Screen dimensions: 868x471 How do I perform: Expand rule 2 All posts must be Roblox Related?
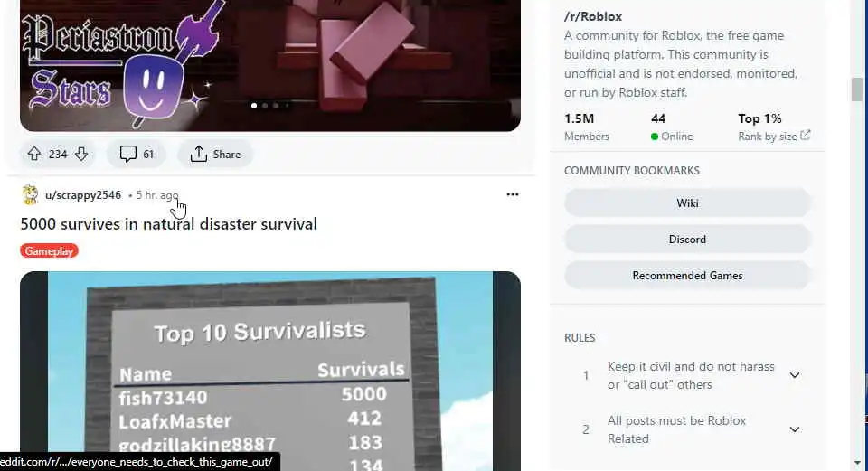[x=795, y=429]
